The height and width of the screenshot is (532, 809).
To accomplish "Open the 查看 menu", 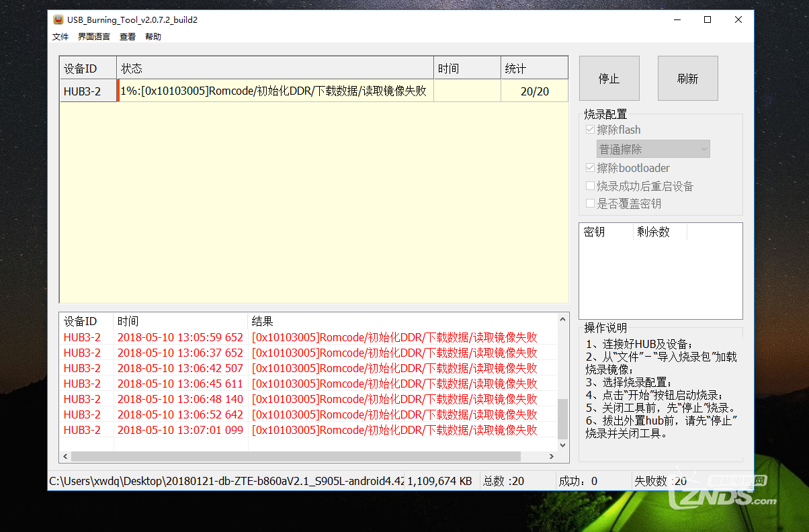I will coord(128,37).
